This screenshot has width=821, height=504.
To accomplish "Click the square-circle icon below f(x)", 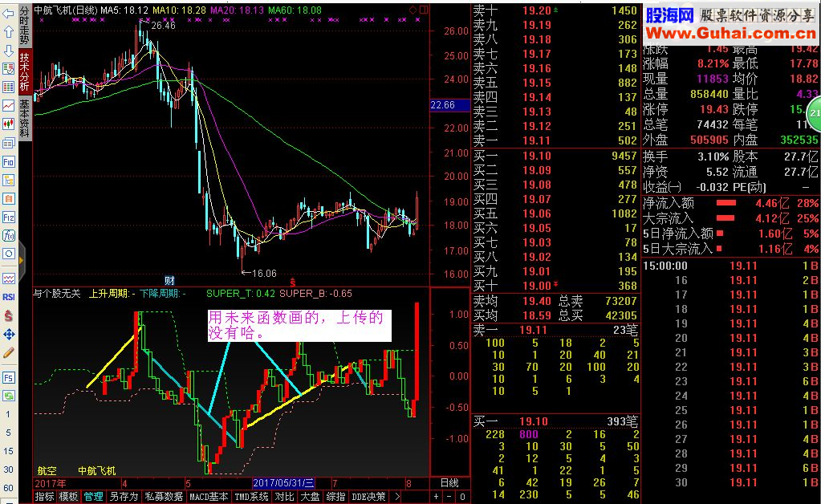I will tap(8, 254).
